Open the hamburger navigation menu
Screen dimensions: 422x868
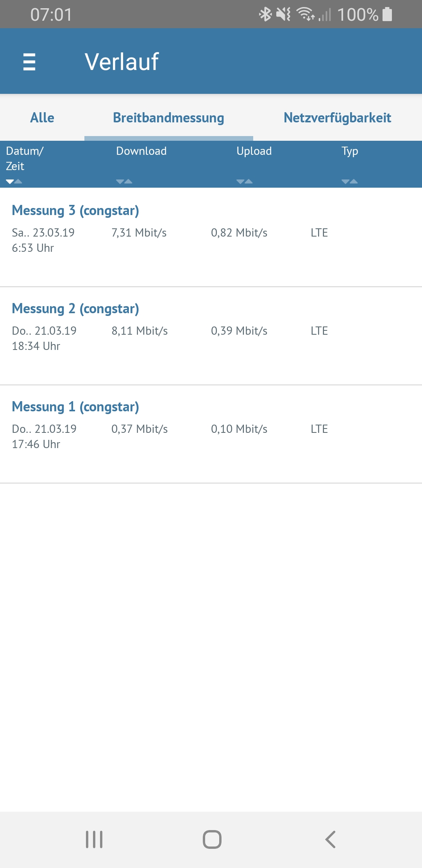29,62
